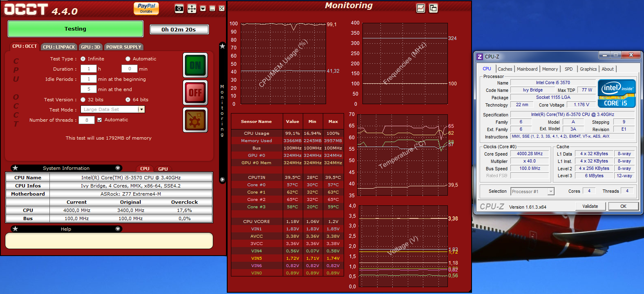Open the Graphics tab in CPU-Z
Screen dimensions: 644x294
pyautogui.click(x=588, y=69)
